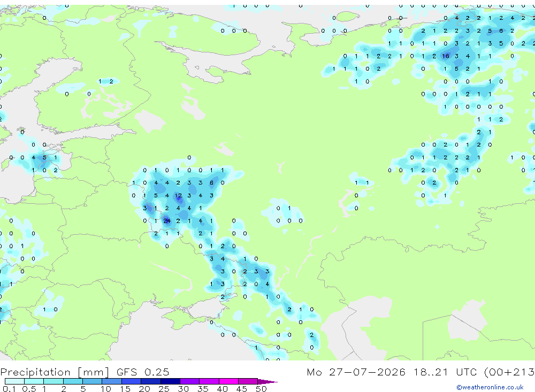The image size is (535, 392).
Task: Click the "Precipitation [mm] GFS 0.25" title text
Action: (85, 372)
